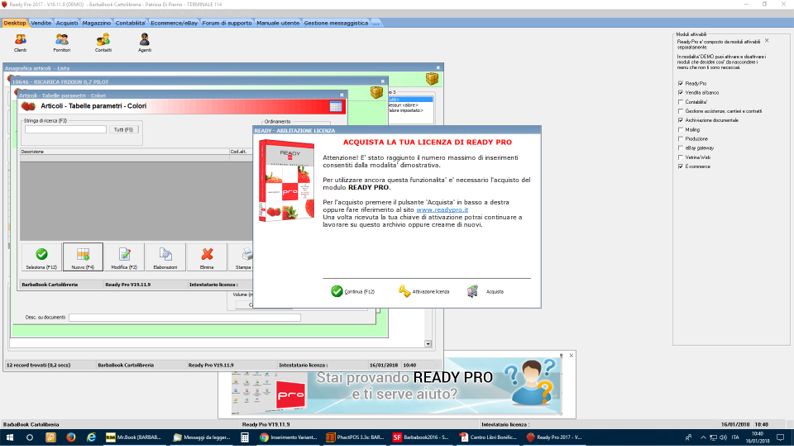794x446 pixels.
Task: Click Attivazione licenza key button
Action: [424, 291]
